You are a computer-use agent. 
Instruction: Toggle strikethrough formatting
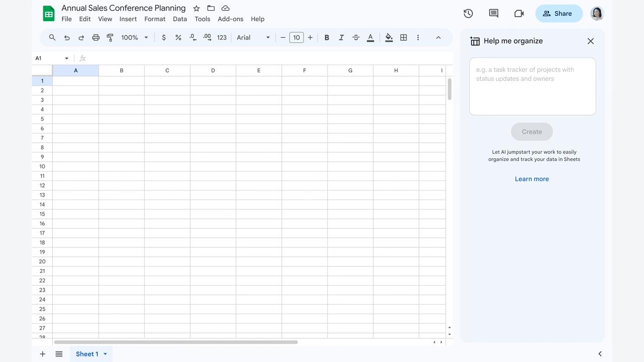coord(356,37)
